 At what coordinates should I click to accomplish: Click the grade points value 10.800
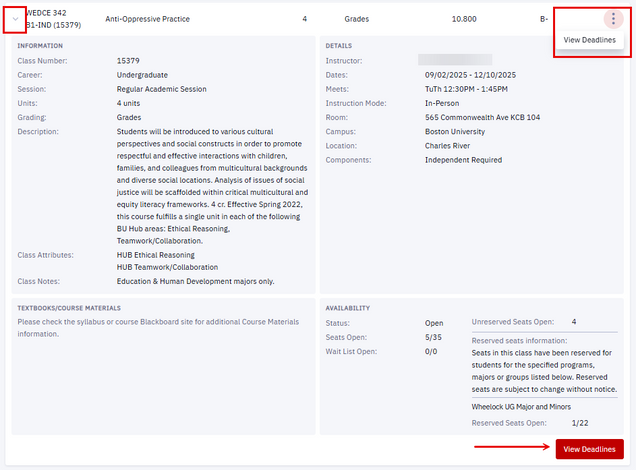pos(464,19)
